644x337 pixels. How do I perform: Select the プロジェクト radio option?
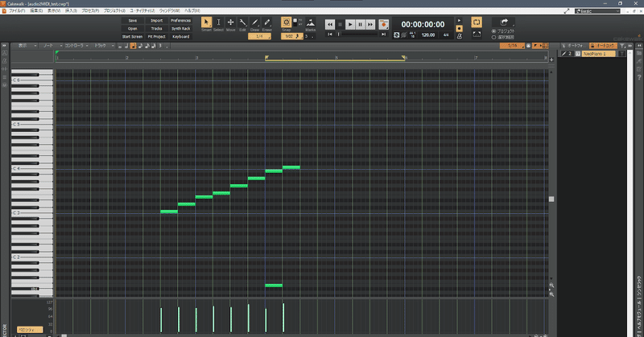493,31
